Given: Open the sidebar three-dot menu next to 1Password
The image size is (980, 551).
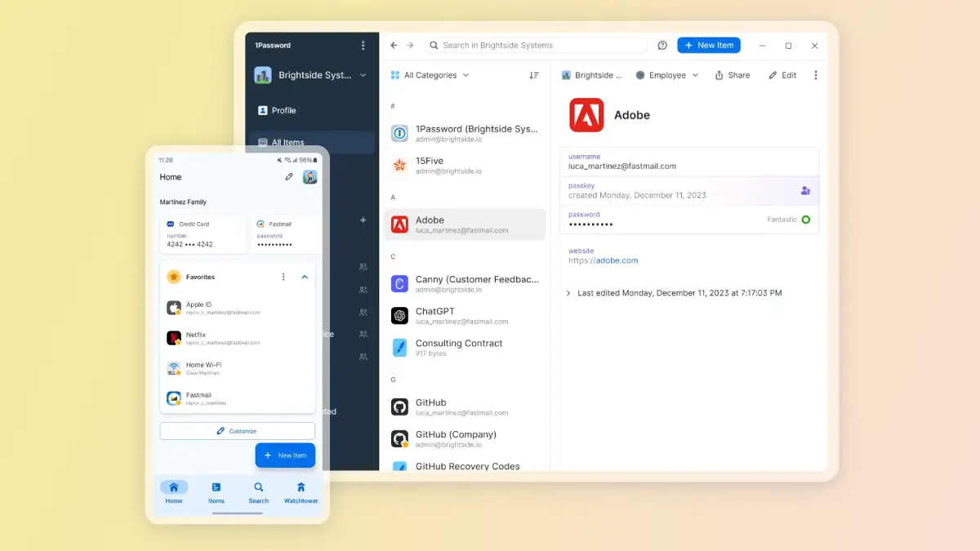Looking at the screenshot, I should 363,46.
